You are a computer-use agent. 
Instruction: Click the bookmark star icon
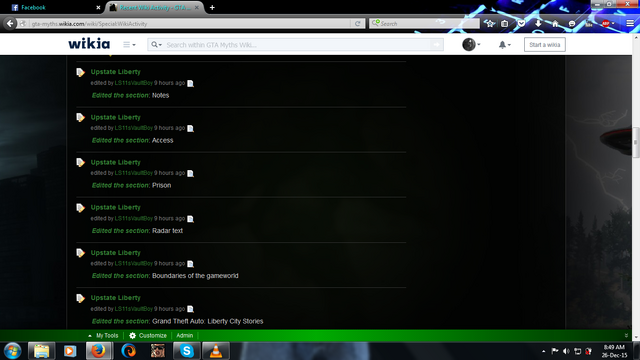489,24
